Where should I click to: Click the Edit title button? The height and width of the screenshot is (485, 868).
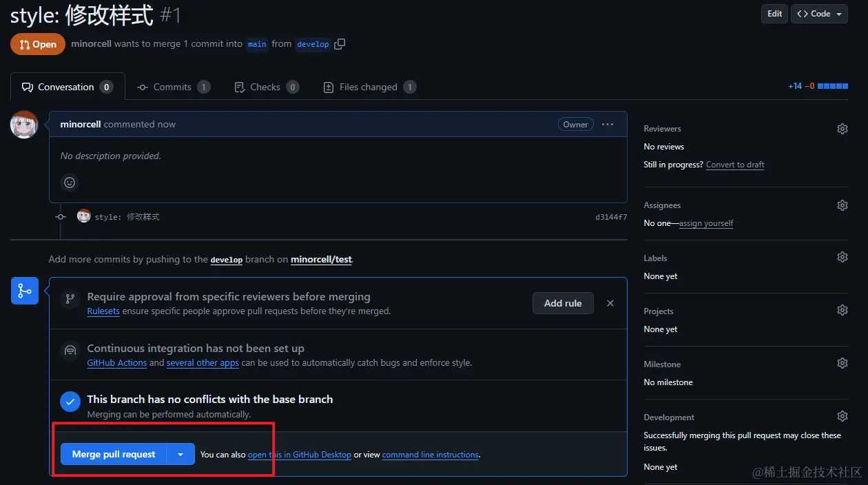point(774,14)
